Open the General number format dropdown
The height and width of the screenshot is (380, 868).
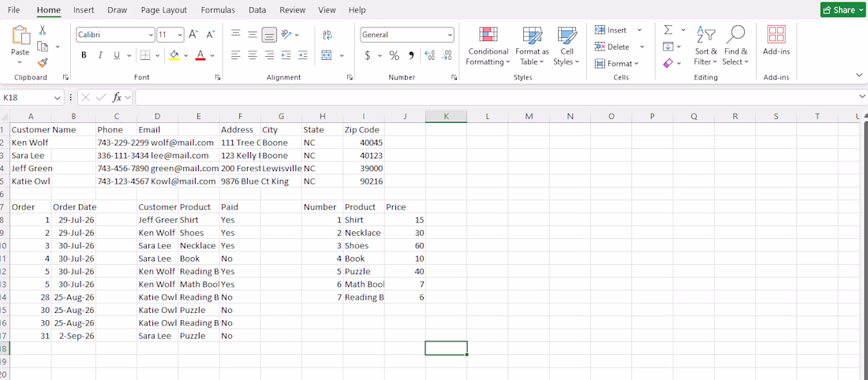tap(450, 35)
